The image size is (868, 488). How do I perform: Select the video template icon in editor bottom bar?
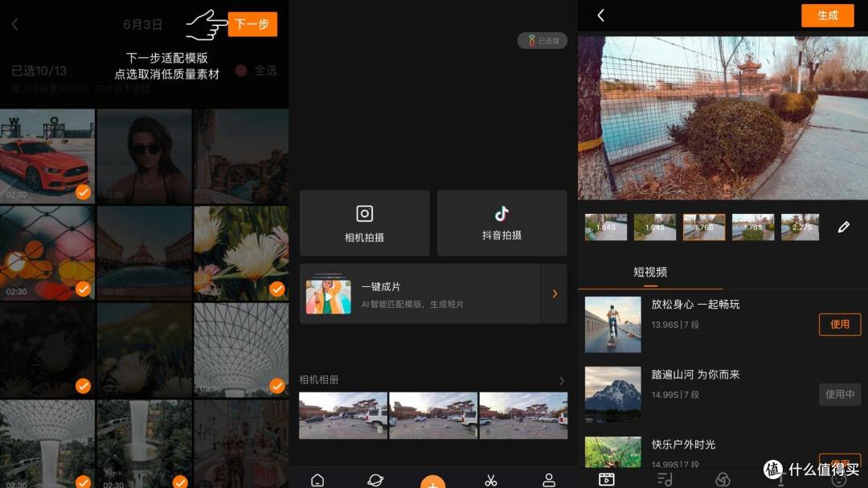tap(607, 479)
